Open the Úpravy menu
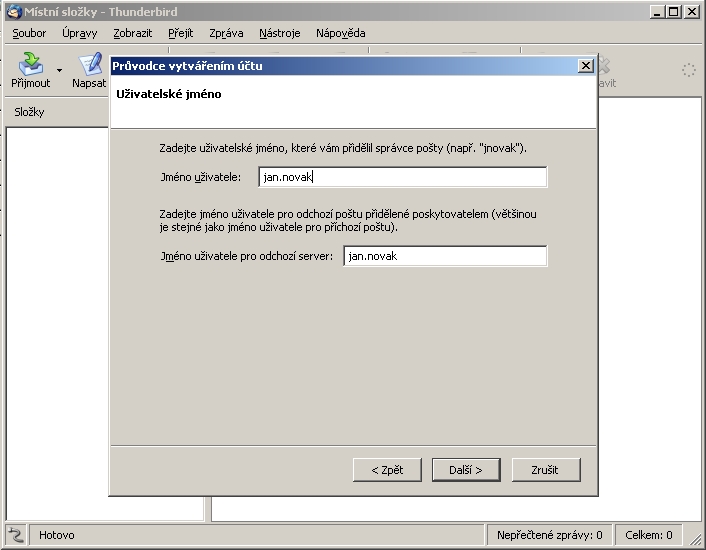706x550 pixels. pyautogui.click(x=79, y=33)
